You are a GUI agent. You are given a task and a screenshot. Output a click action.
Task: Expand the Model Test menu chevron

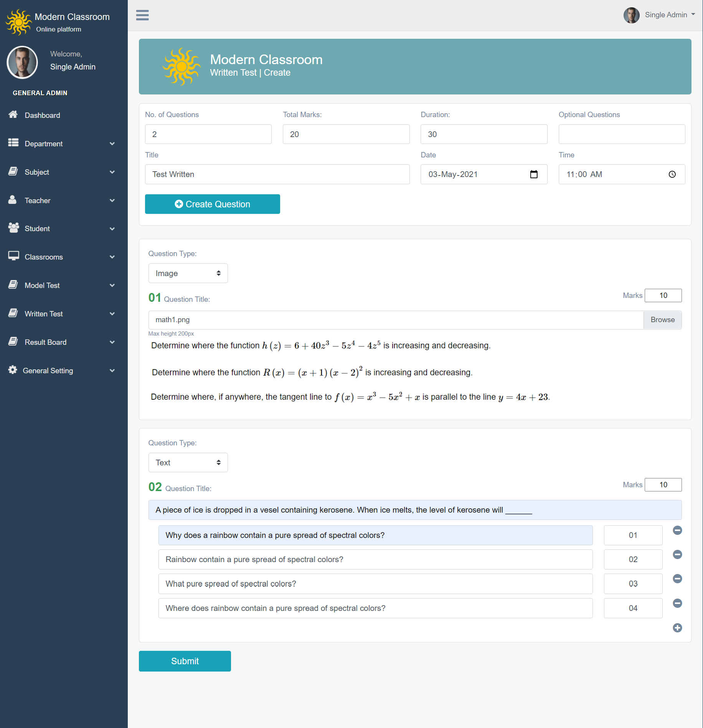pos(112,285)
